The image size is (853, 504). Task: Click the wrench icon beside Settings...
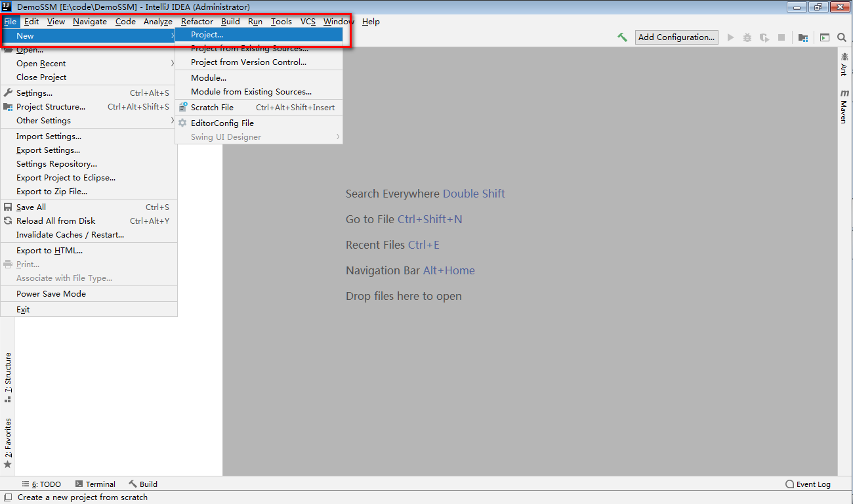pos(8,93)
